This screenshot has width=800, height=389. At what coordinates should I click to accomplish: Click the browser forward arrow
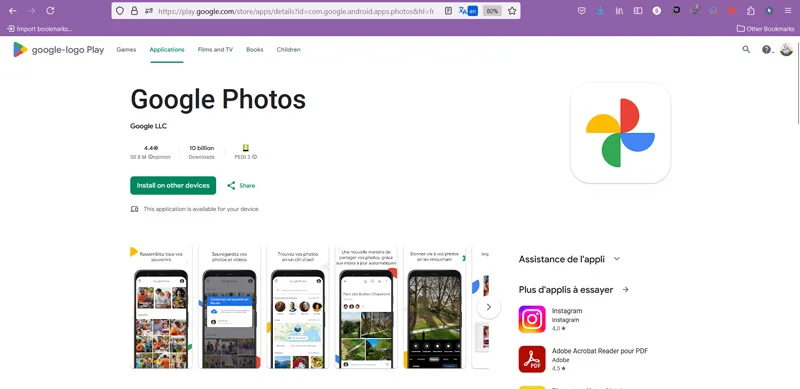[32, 11]
